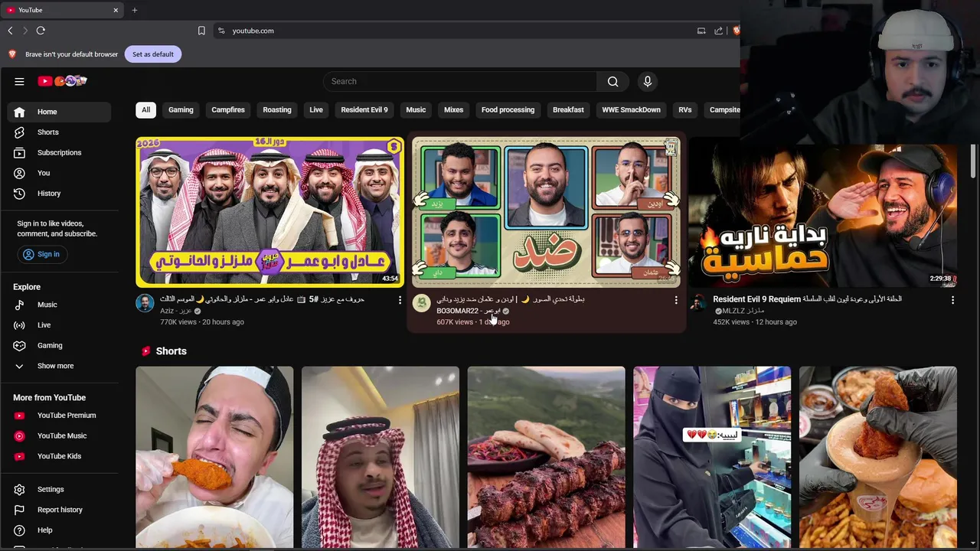
Task: Open YouTube Premium
Action: pos(60,416)
